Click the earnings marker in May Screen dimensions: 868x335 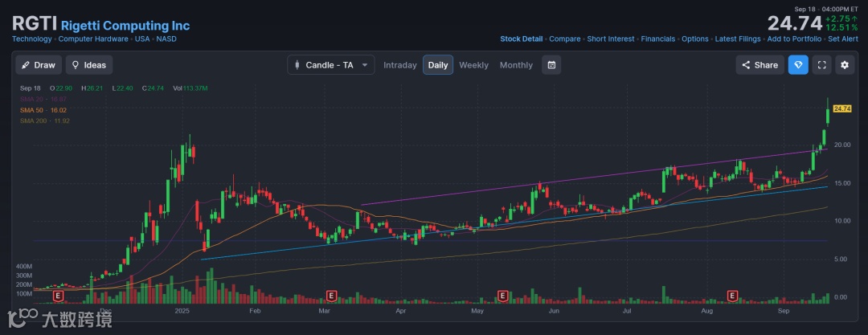[x=502, y=296]
